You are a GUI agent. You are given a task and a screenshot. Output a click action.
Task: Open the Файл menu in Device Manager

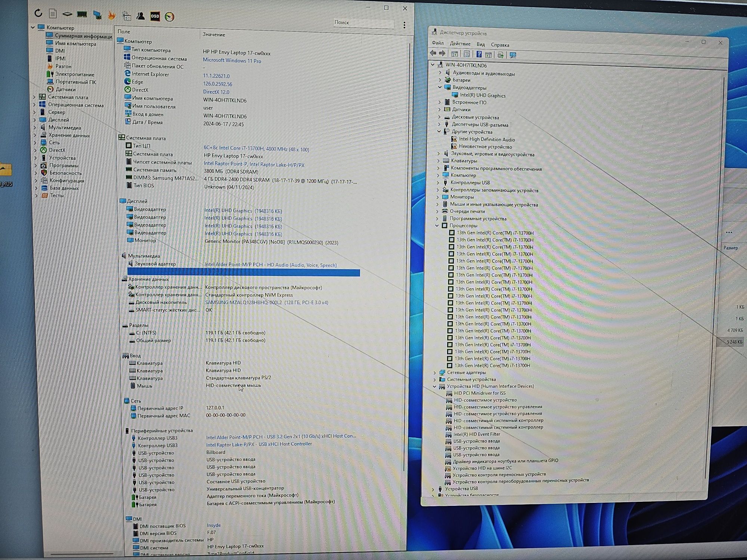(x=438, y=43)
